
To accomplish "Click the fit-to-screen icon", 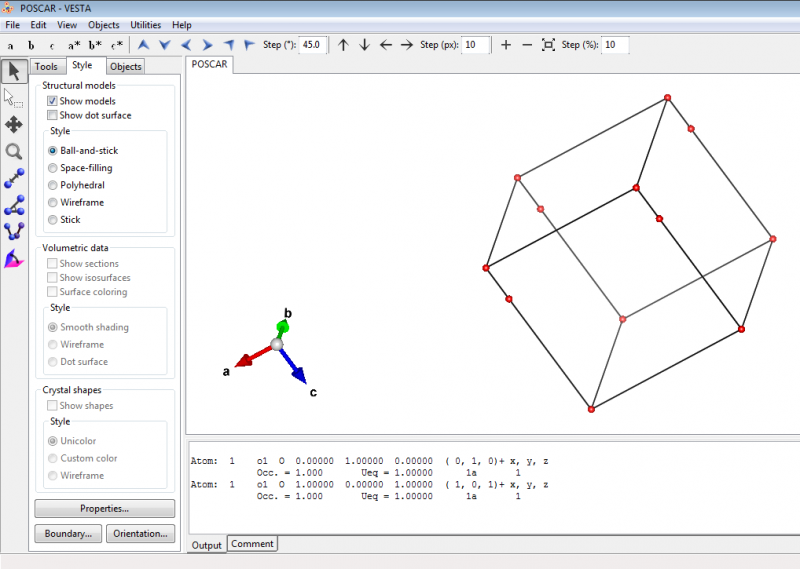I will point(548,45).
